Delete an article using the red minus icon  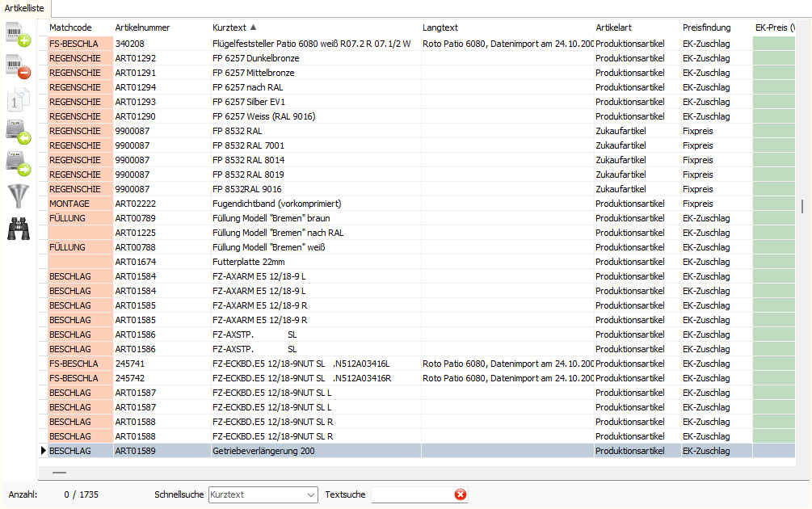[18, 67]
